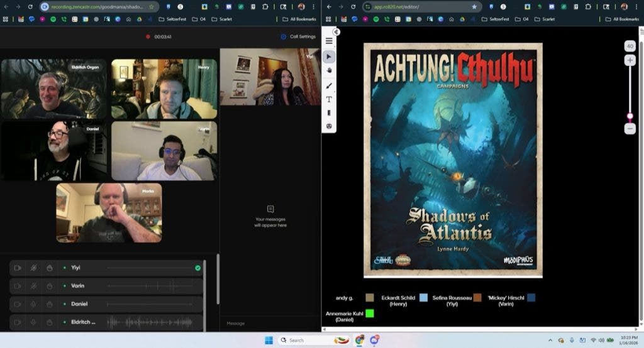
Task: Click the Zencastr tab address bar
Action: (97, 6)
